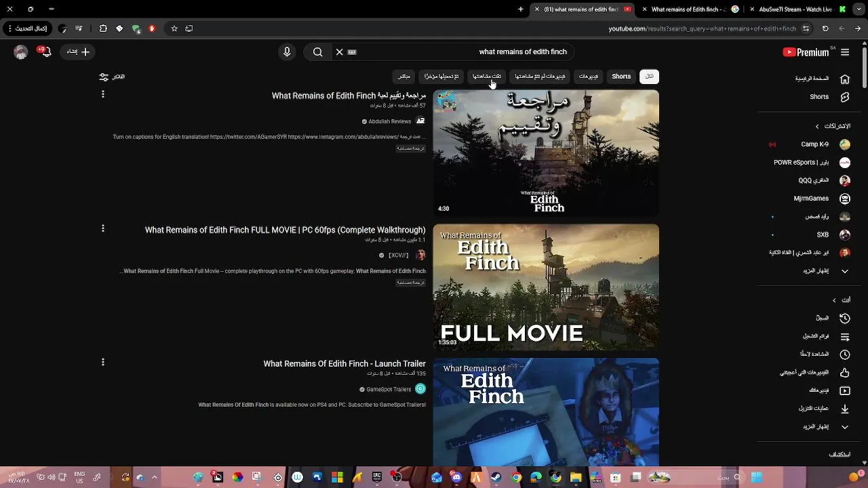Open Discord from the Windows taskbar
Screen dimensions: 868x488
click(x=456, y=478)
